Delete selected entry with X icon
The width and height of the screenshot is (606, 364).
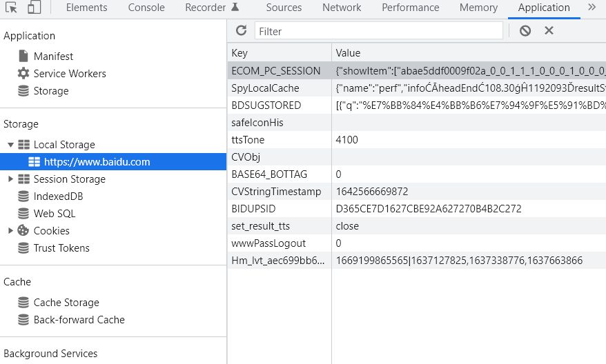(549, 30)
